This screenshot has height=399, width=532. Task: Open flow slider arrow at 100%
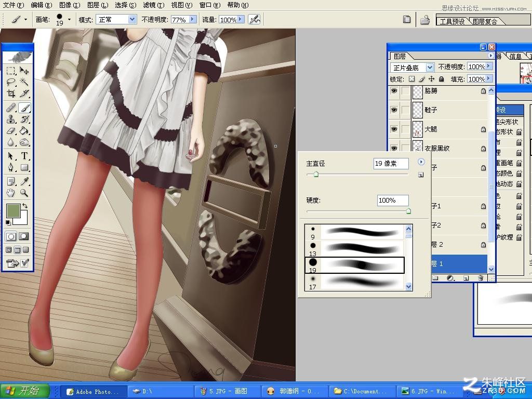[x=241, y=19]
